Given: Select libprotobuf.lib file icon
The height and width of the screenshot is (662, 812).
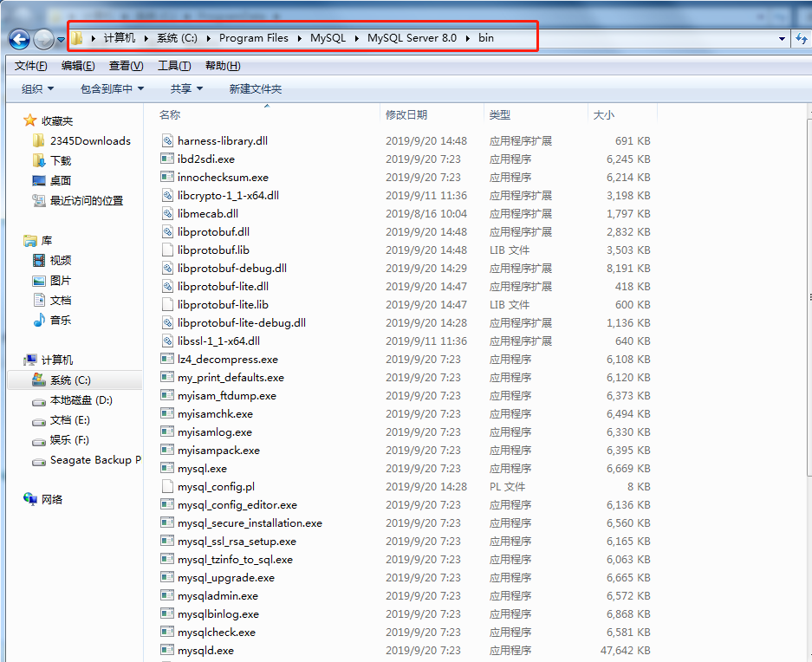Looking at the screenshot, I should (167, 250).
